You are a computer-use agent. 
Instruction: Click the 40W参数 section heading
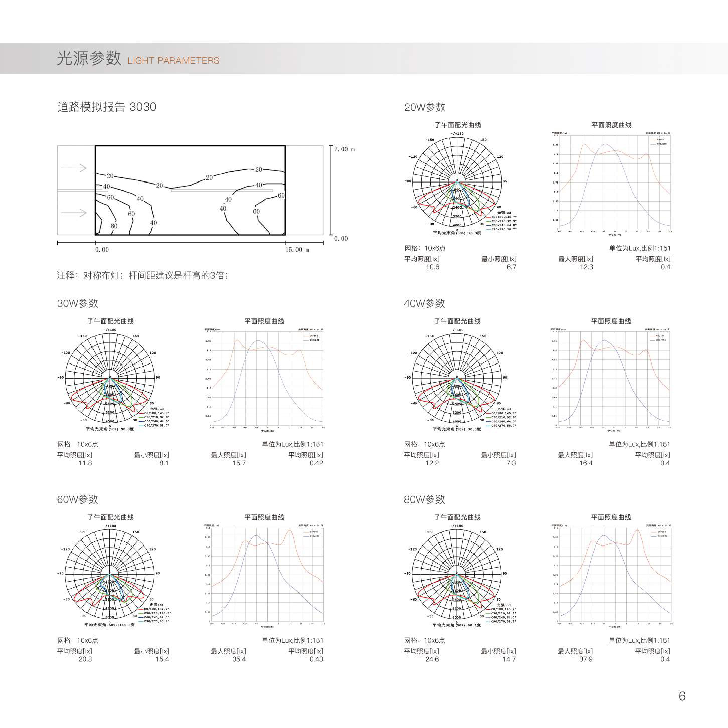pyautogui.click(x=425, y=303)
